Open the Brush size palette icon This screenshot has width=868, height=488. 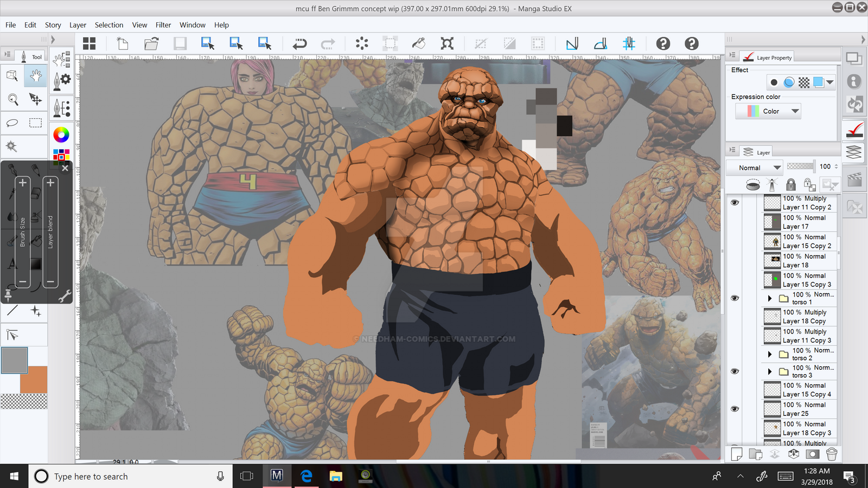pos(62,108)
